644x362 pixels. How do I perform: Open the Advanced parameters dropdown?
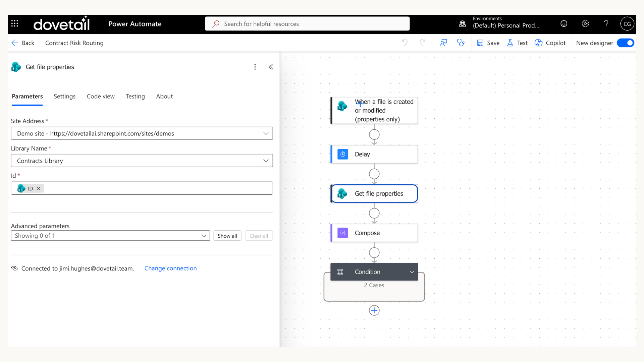(x=110, y=236)
